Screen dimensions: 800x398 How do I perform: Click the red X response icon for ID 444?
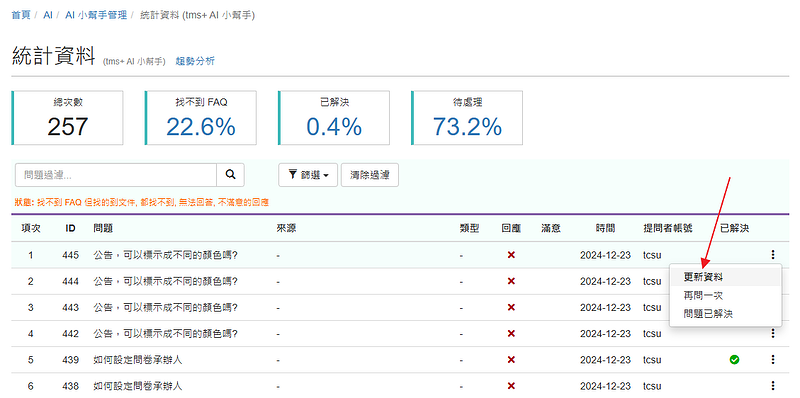(511, 281)
